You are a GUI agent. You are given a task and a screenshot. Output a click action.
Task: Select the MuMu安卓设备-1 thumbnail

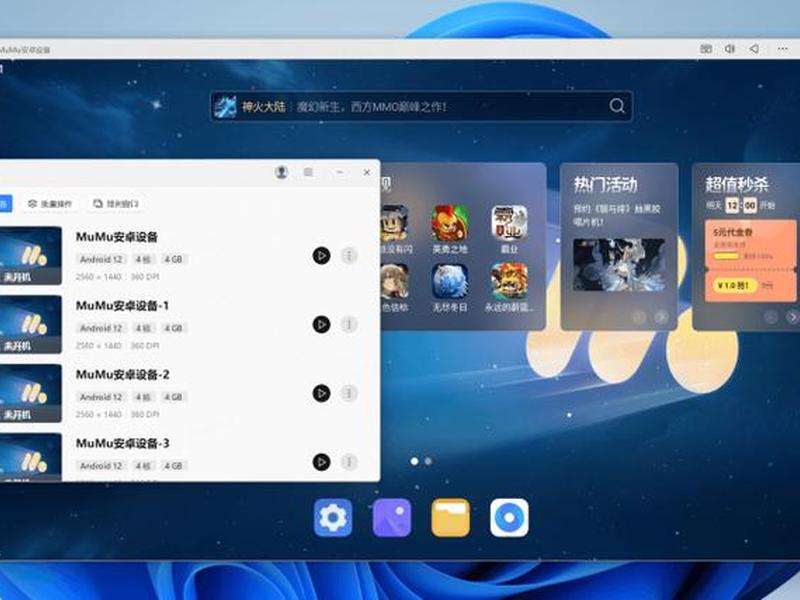click(x=31, y=324)
